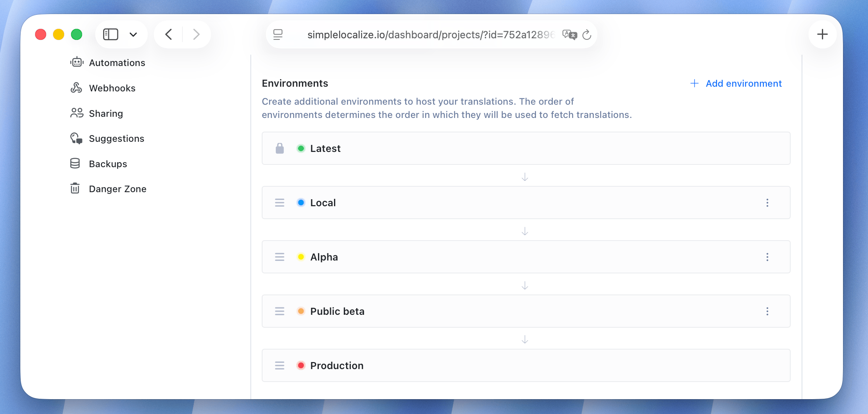868x414 pixels.
Task: Navigate to the Backups section
Action: coord(108,163)
